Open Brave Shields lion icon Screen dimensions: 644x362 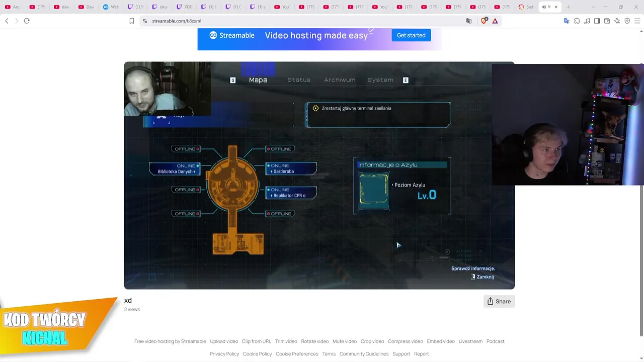485,21
